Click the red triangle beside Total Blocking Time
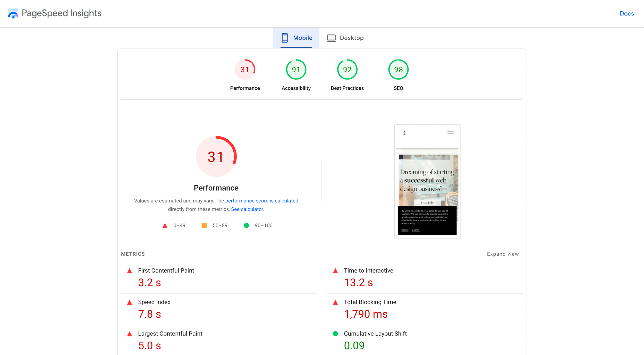 (x=335, y=302)
